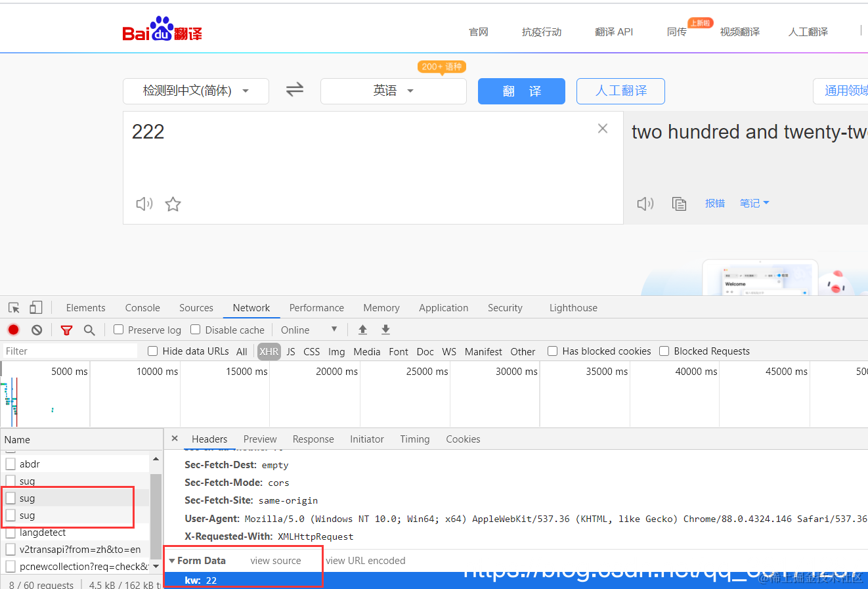Screen dimensions: 868x589
Task: Open the Application tab
Action: coord(444,307)
